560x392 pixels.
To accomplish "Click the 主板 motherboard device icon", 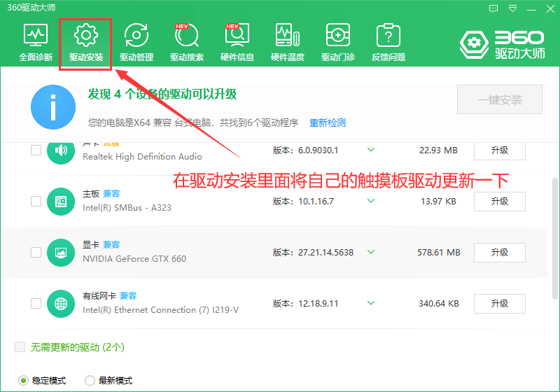I will (61, 202).
